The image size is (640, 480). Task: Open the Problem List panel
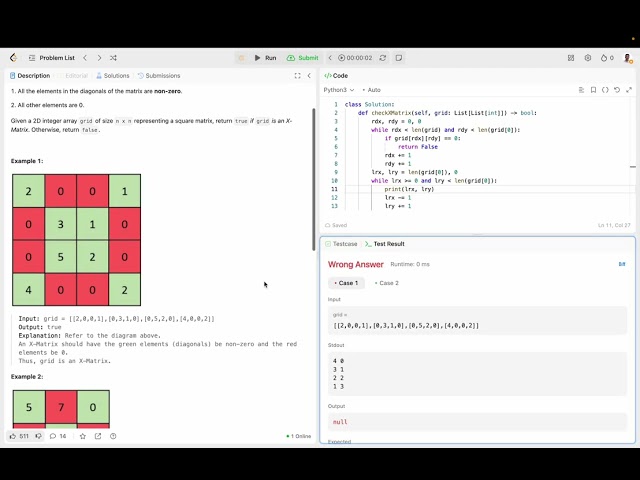52,58
